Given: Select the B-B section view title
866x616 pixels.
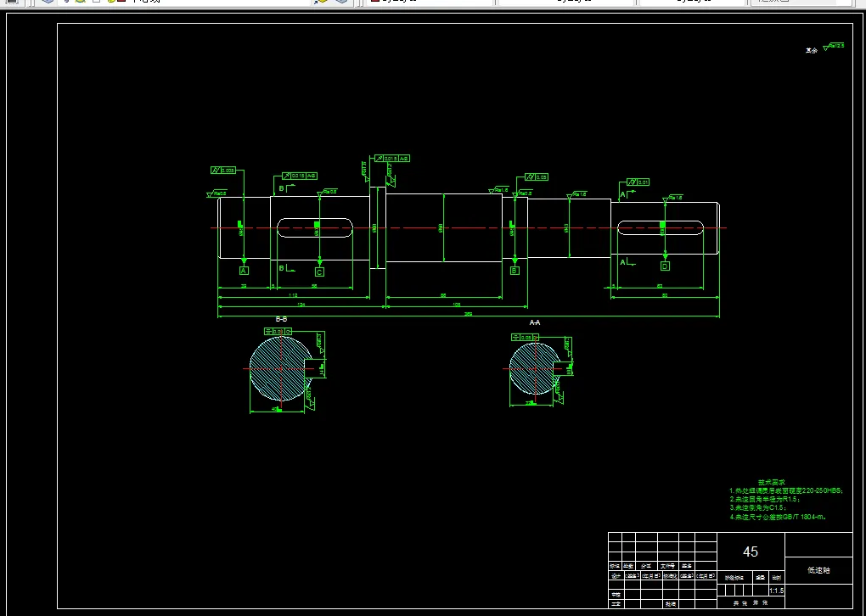Looking at the screenshot, I should click(281, 319).
